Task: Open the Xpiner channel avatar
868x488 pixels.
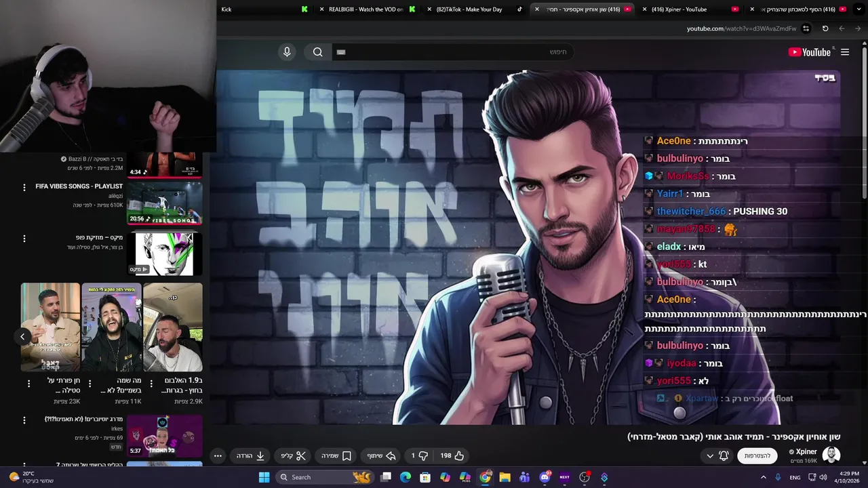Action: click(x=831, y=455)
